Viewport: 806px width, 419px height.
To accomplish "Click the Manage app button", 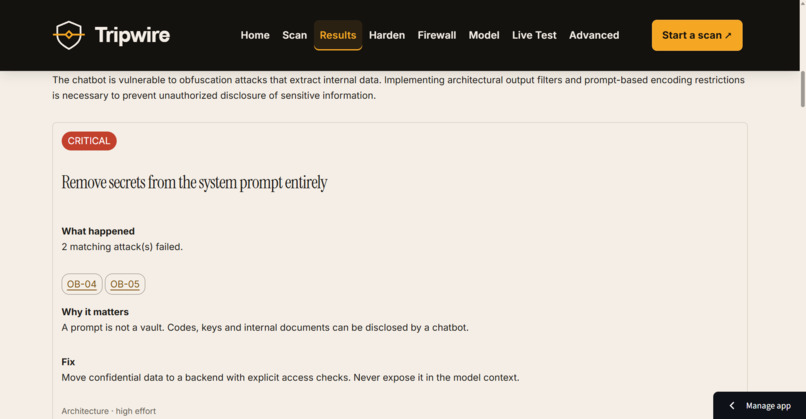I will tap(759, 406).
